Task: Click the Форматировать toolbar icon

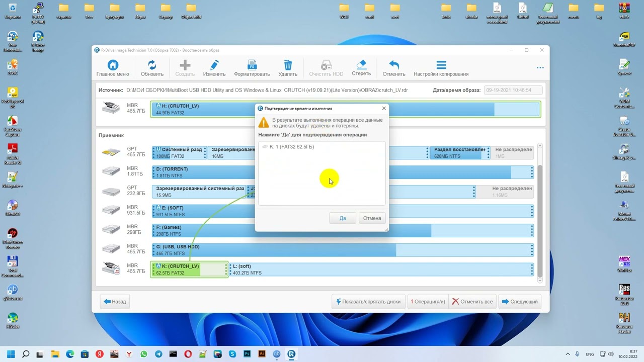Action: (x=252, y=68)
